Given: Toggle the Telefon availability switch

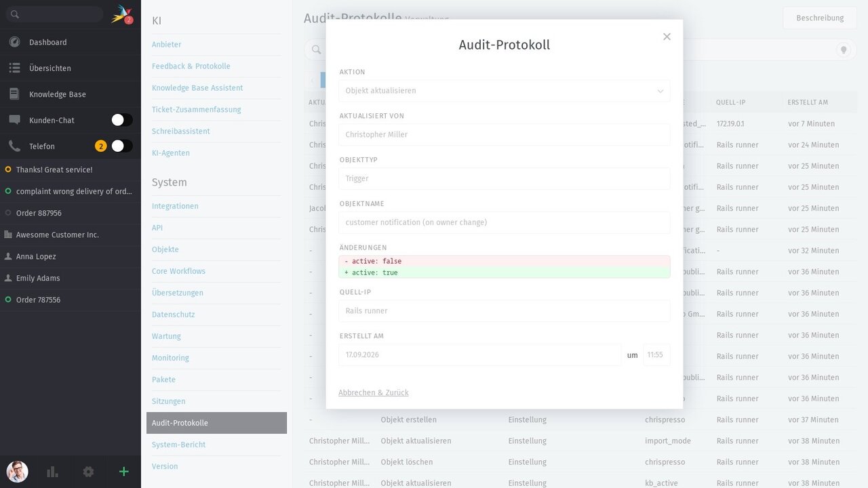Looking at the screenshot, I should tap(122, 146).
